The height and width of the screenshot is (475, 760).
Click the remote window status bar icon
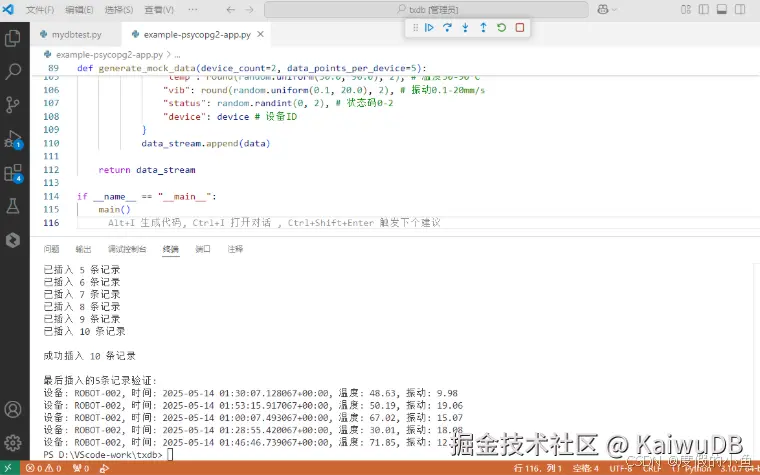click(9, 468)
